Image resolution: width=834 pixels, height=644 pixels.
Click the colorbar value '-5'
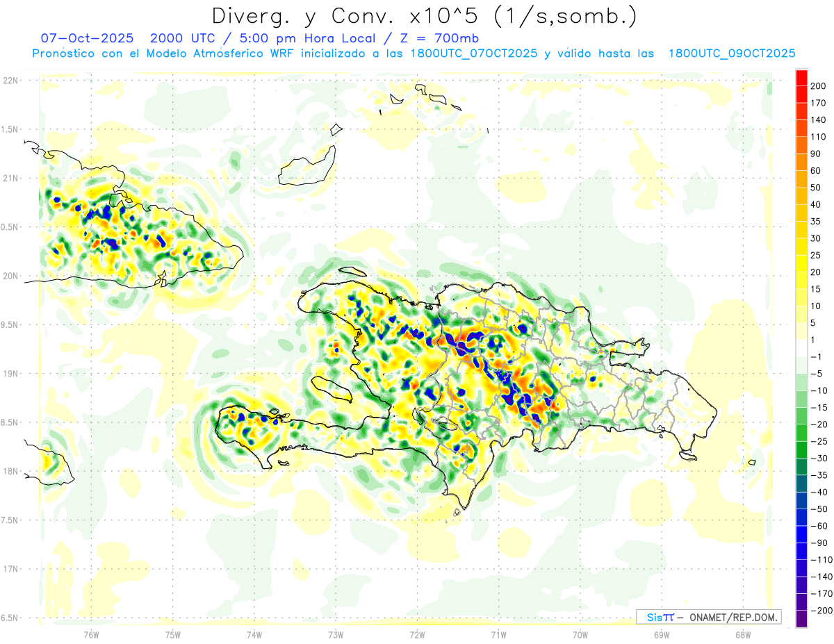coord(816,374)
